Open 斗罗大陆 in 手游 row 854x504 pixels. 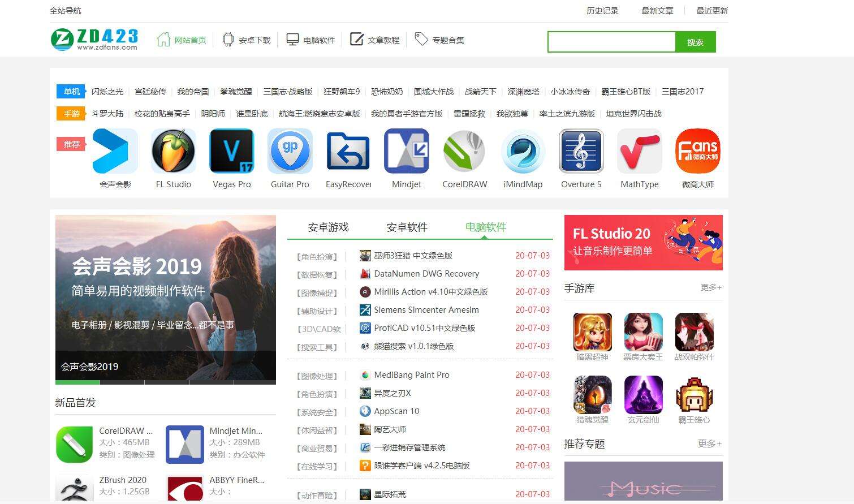tap(107, 114)
